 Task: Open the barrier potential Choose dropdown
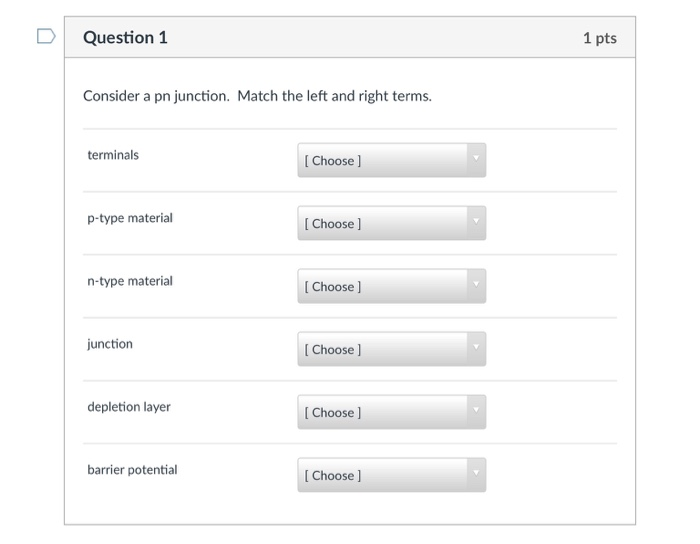click(x=392, y=475)
